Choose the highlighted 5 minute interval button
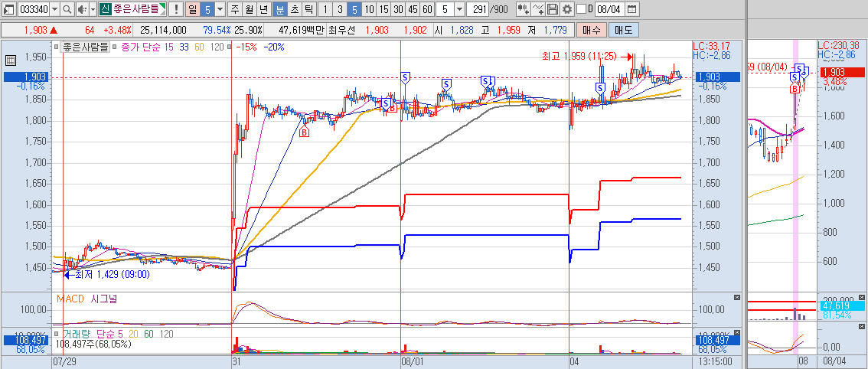The width and height of the screenshot is (868, 369). click(354, 9)
